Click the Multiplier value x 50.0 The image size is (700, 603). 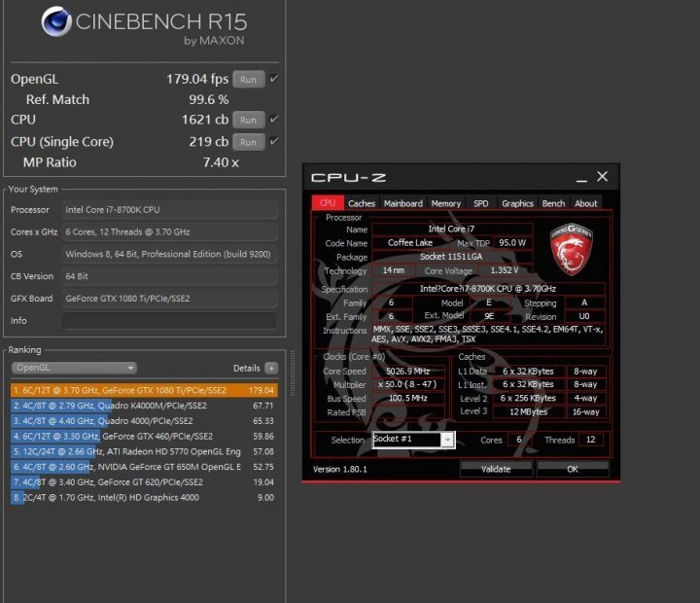tap(408, 384)
